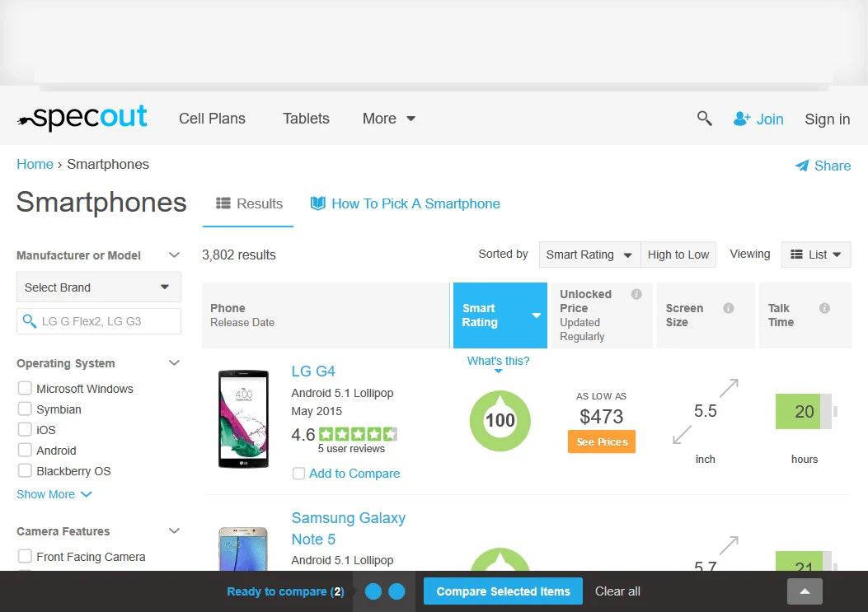868x612 pixels.
Task: Open the Samsung Galaxy Note 5 link
Action: [x=348, y=529]
